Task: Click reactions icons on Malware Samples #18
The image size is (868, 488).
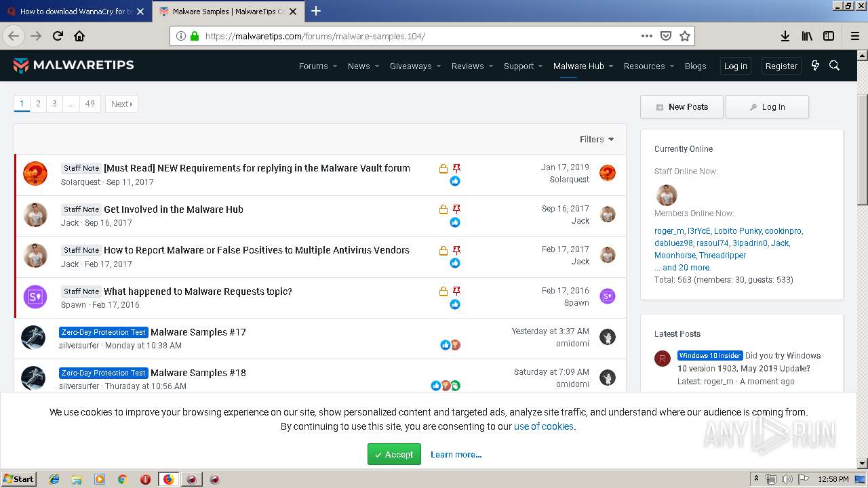Action: (446, 386)
